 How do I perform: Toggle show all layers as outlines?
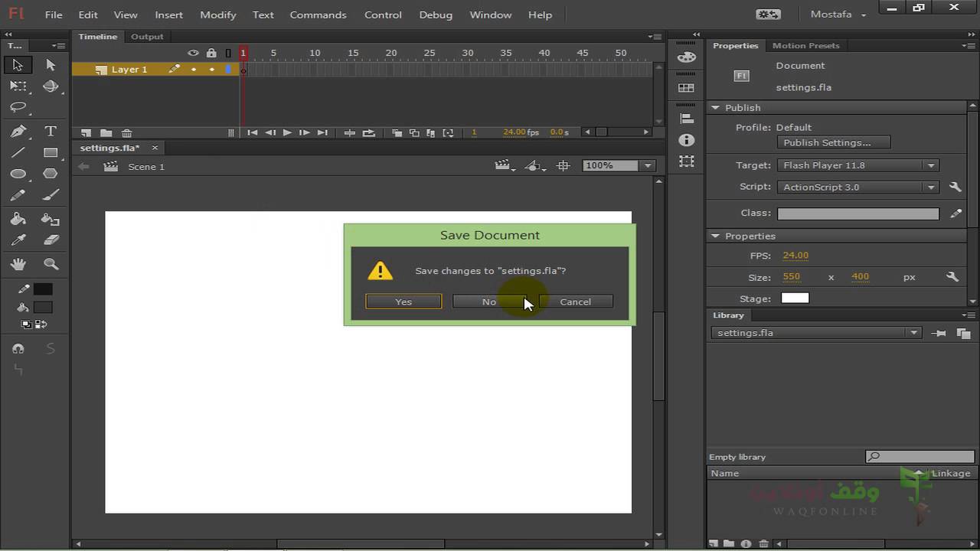[228, 53]
